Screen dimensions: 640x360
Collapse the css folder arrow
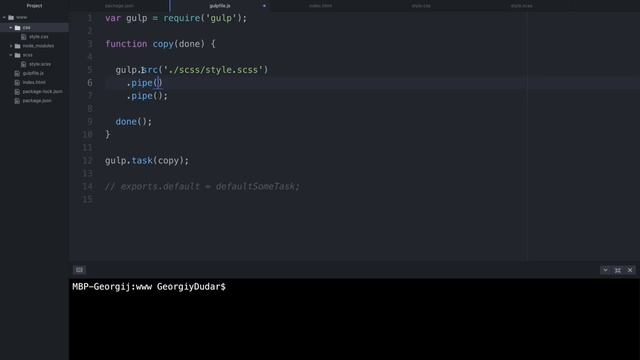pos(11,28)
